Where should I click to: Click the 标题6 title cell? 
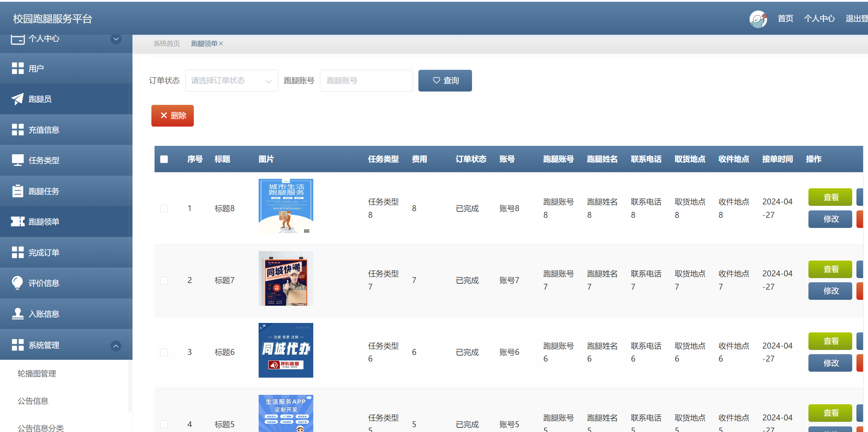(x=225, y=352)
